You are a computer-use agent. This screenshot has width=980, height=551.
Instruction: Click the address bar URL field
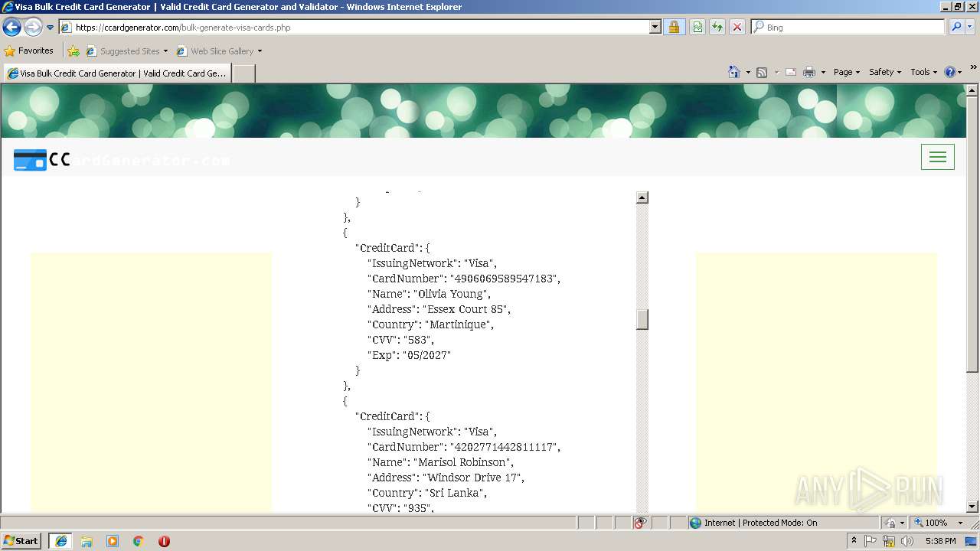coord(354,28)
